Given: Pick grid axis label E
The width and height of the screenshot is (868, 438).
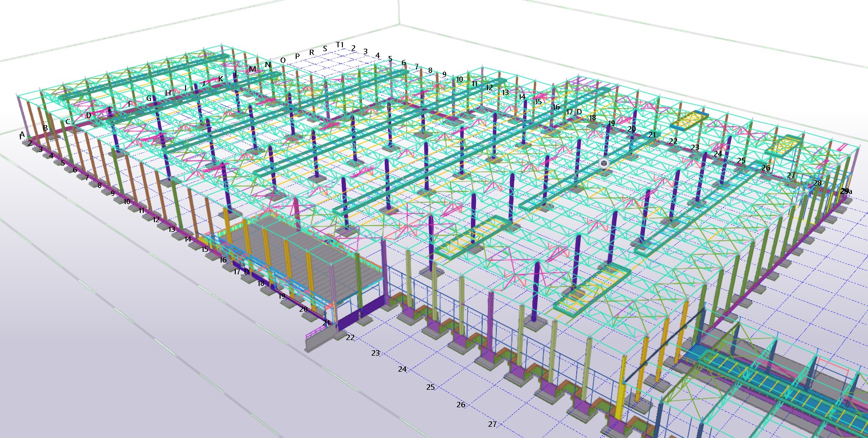Looking at the screenshot, I should click(x=110, y=110).
